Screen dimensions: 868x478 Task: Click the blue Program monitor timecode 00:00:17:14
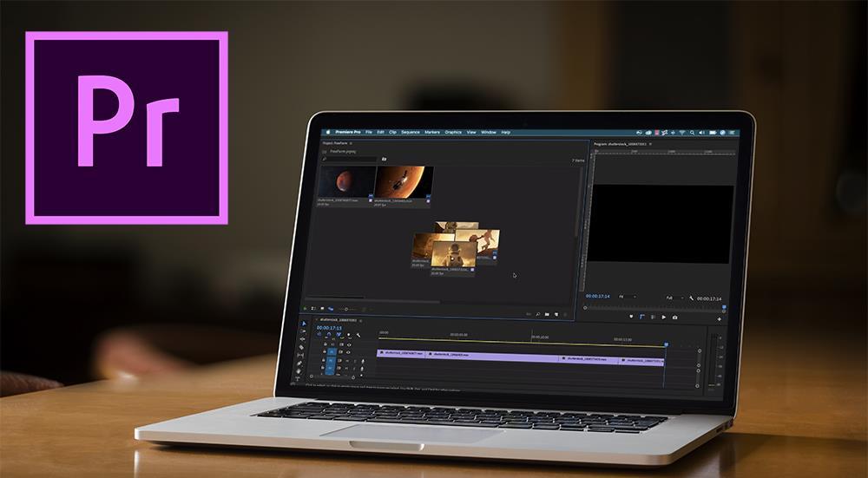598,296
